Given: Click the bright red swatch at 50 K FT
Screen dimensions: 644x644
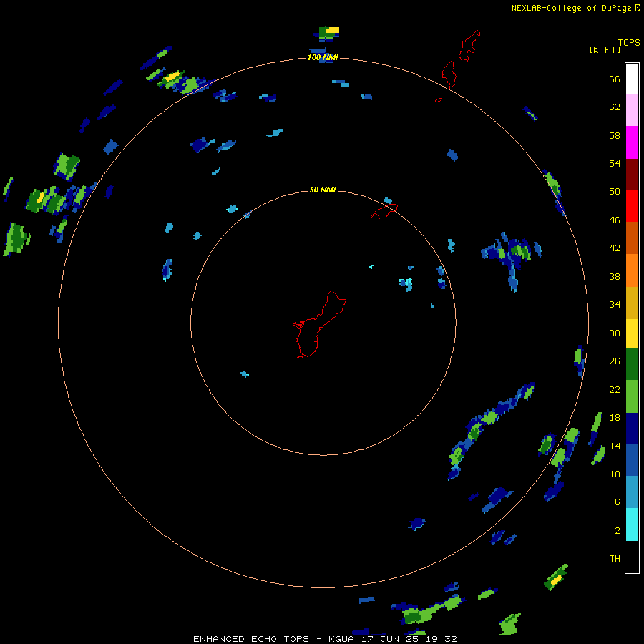Looking at the screenshot, I should tap(632, 206).
